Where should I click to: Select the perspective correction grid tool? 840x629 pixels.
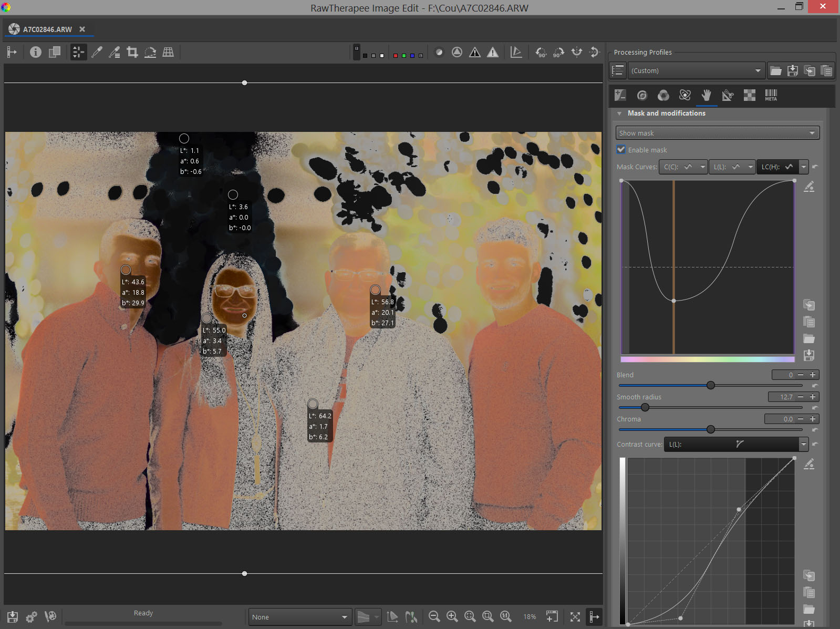(x=168, y=52)
